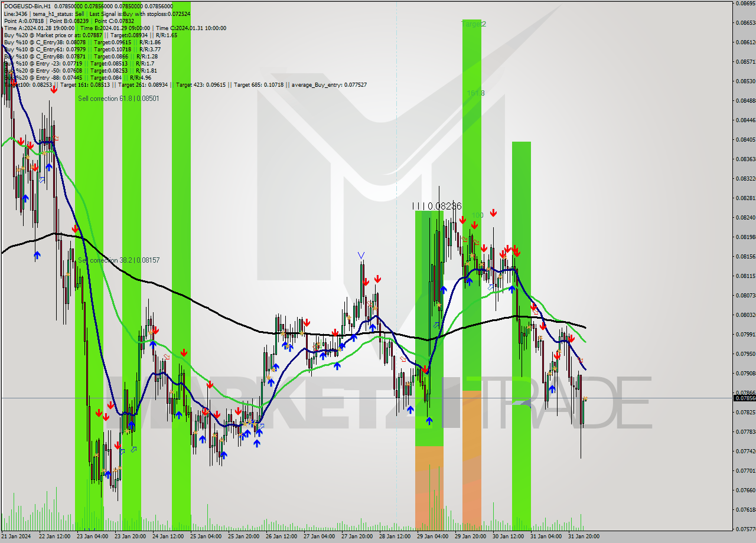The height and width of the screenshot is (543, 756).
Task: Click the 161.8 Fibonacci level label
Action: 475,93
